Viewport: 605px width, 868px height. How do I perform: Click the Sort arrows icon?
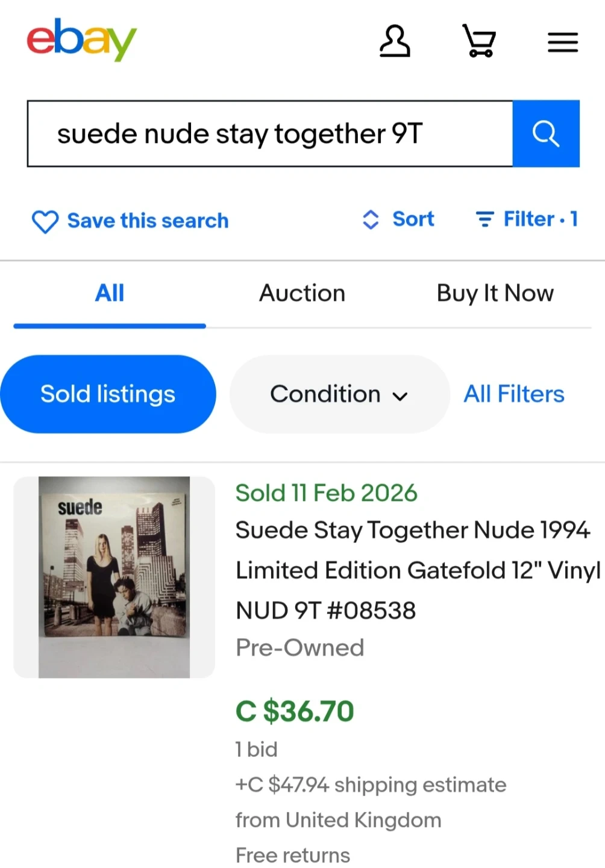pos(371,219)
